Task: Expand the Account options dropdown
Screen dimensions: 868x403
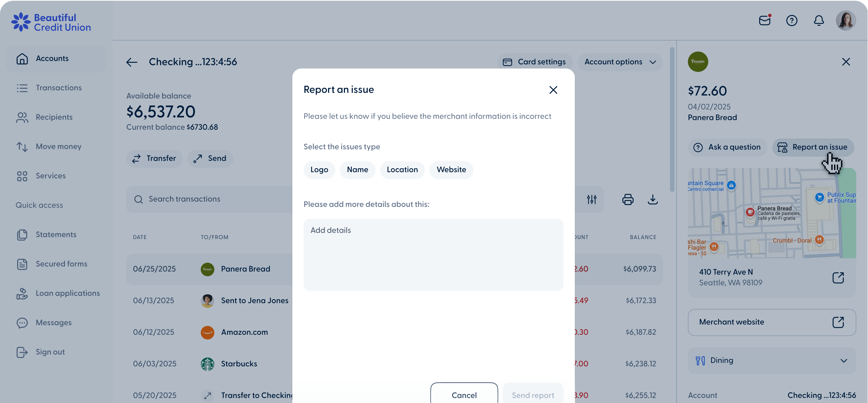Action: (x=620, y=62)
